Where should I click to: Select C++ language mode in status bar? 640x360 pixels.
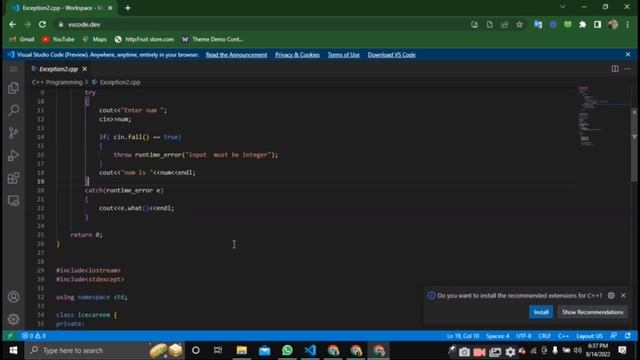coord(563,336)
